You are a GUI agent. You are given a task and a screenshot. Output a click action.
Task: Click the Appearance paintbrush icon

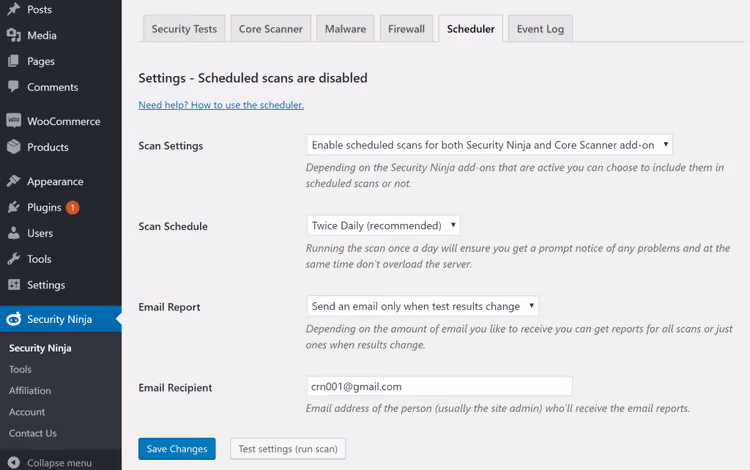pos(13,181)
